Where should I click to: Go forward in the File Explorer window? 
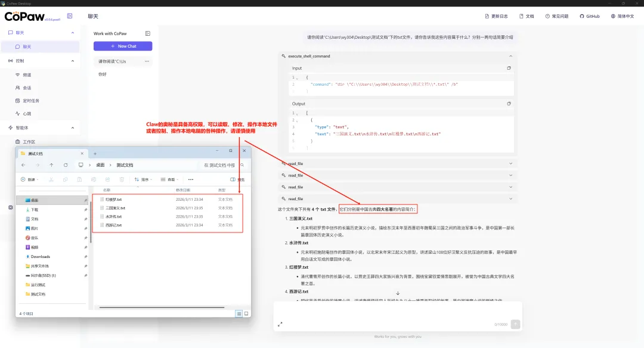pyautogui.click(x=38, y=165)
